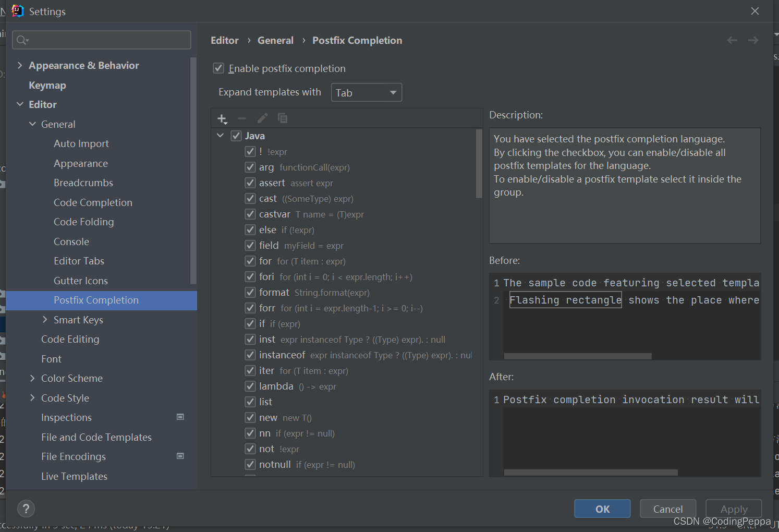Click the Cancel button
Viewport: 779px width, 532px height.
668,509
